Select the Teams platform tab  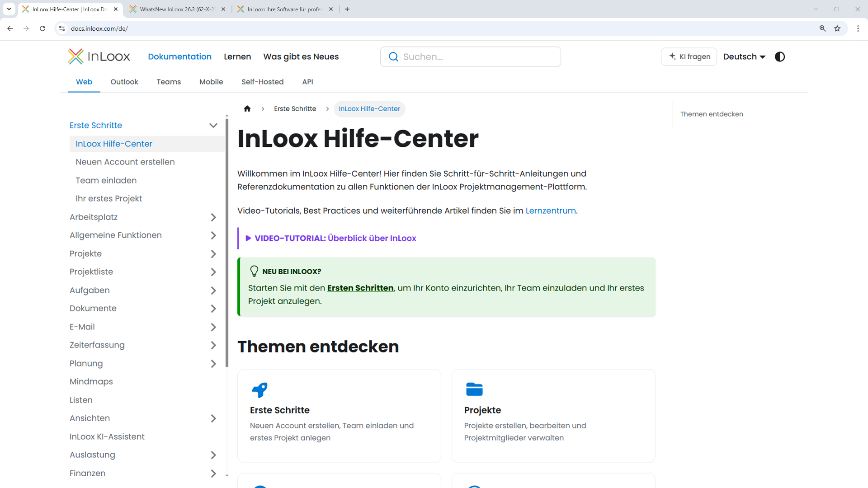pos(169,82)
